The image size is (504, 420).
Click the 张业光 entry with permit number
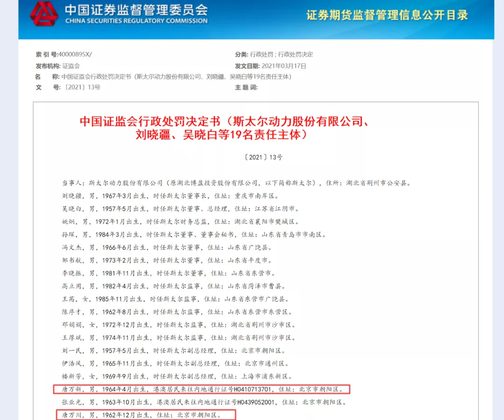[204, 402]
